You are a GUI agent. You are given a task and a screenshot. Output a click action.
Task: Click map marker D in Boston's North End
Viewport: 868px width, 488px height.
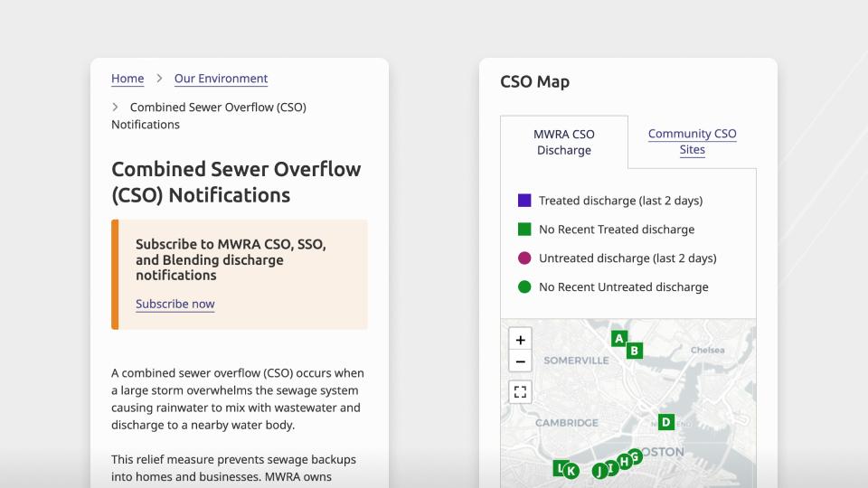click(666, 421)
